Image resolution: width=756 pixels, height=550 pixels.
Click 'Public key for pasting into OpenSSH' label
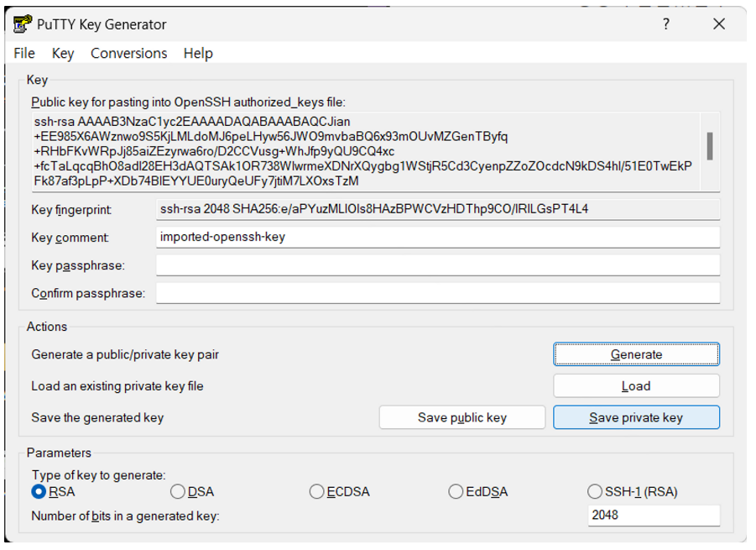(x=188, y=102)
